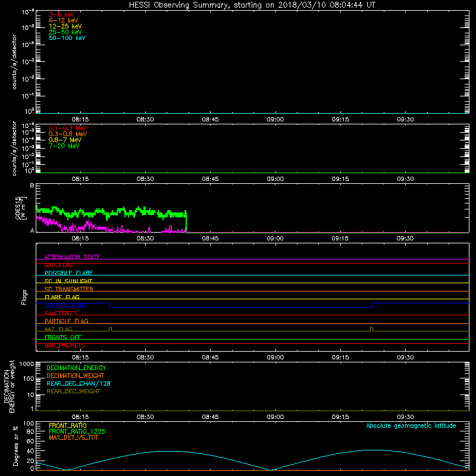
Task: Pick the POSSIBLE_FLARE label
Action: (68, 273)
